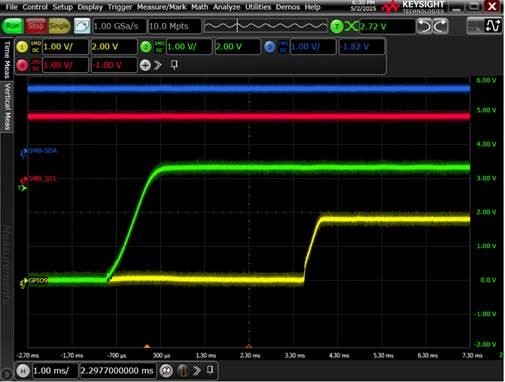Click the undo arrow icon
505x382 pixels.
424,26
